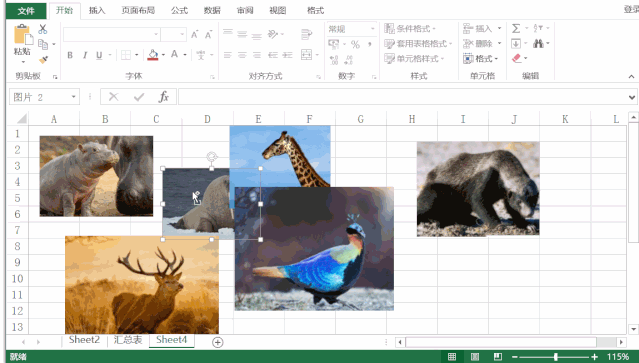Viewport: 639px width, 363px height.
Task: Click the 删除 cells button
Action: (x=478, y=44)
